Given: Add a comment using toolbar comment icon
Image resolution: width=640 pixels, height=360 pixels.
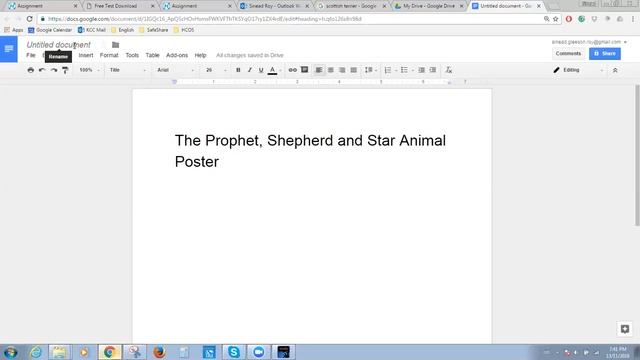Looking at the screenshot, I should (x=304, y=70).
